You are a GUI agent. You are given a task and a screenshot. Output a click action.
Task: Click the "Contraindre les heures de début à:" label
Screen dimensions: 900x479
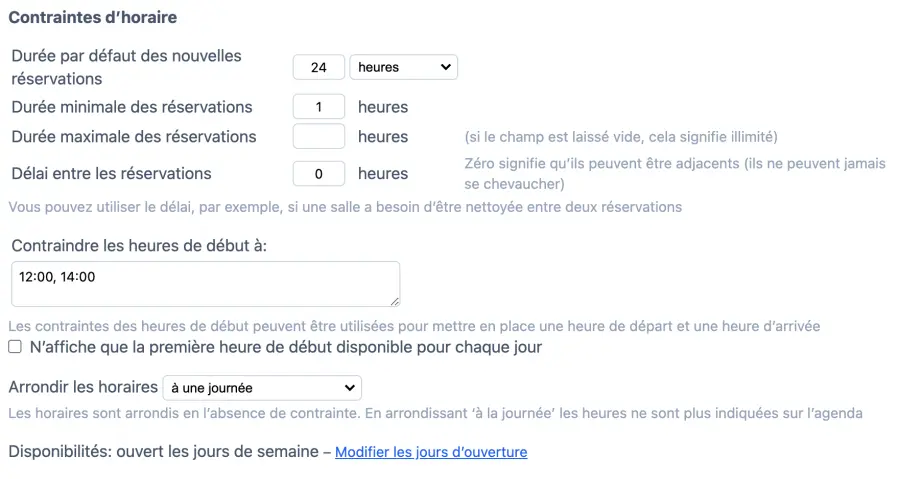pos(139,244)
